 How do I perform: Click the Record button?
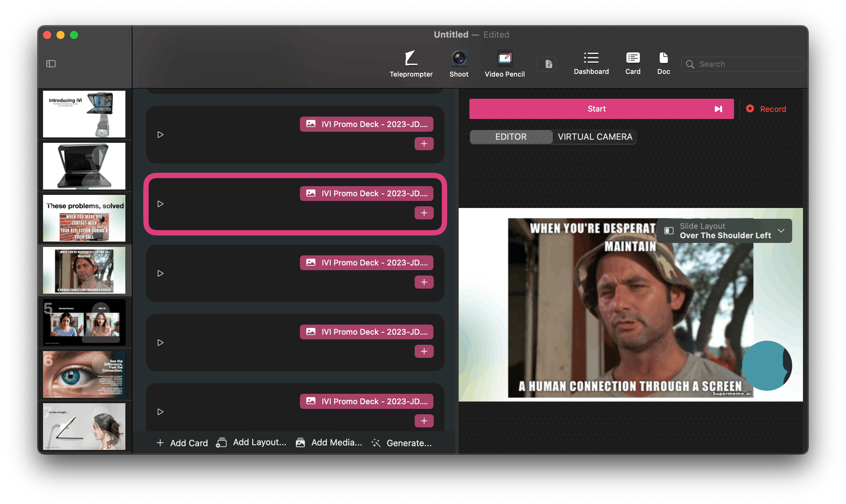click(767, 109)
